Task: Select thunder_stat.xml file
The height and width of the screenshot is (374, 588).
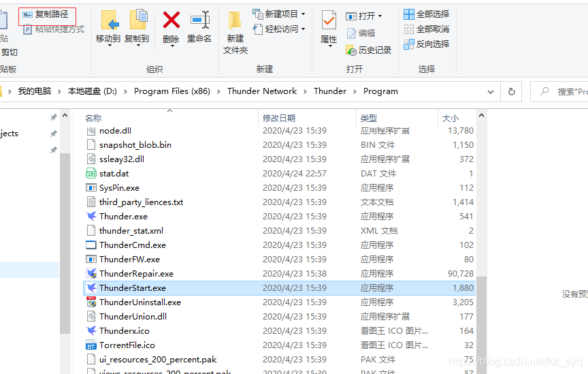Action: [x=131, y=230]
